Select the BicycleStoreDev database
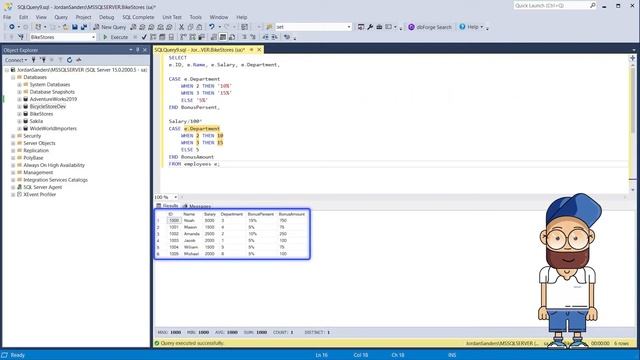The height and width of the screenshot is (360, 640). tap(47, 107)
